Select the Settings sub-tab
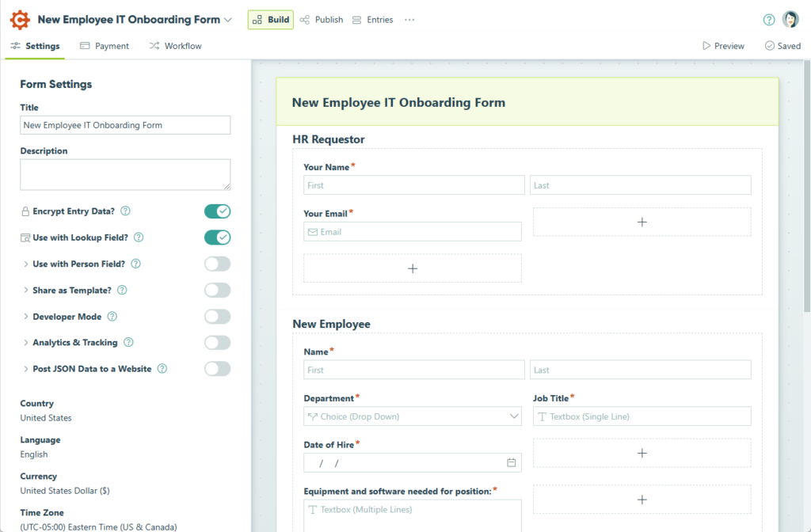811x532 pixels. (35, 46)
